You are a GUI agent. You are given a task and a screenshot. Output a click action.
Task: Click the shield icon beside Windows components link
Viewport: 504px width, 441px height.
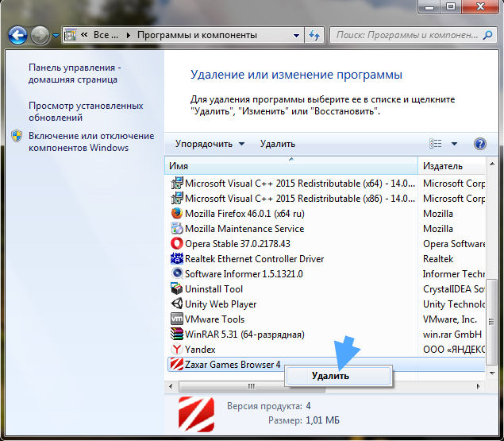coord(17,136)
